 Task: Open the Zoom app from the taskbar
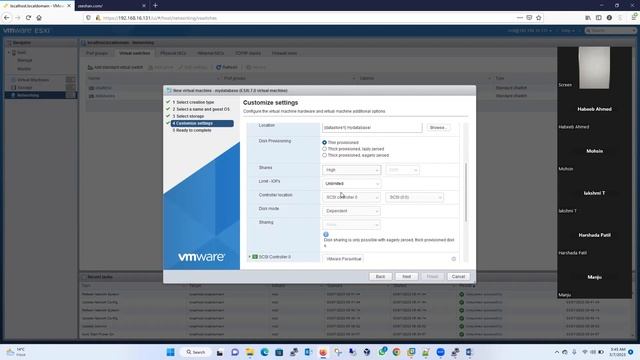click(x=440, y=352)
